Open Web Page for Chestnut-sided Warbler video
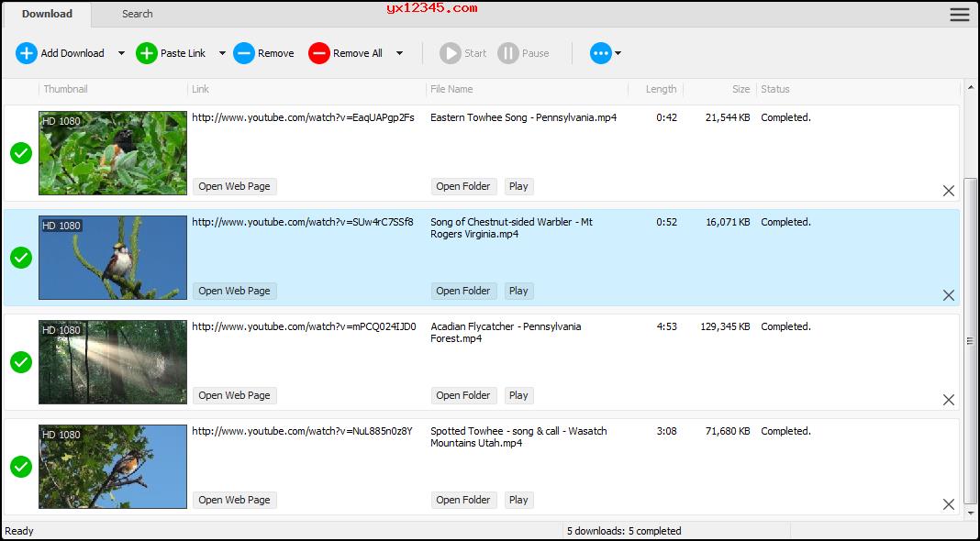 234,291
